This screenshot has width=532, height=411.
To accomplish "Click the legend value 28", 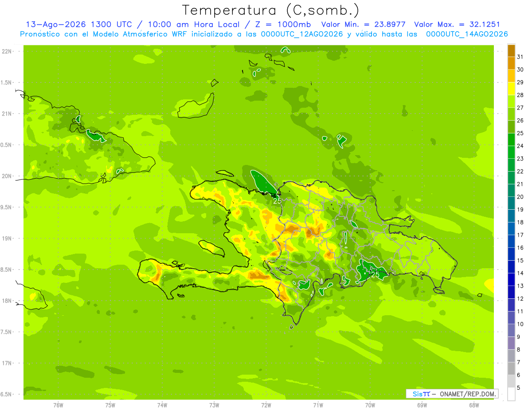I will pyautogui.click(x=520, y=95).
